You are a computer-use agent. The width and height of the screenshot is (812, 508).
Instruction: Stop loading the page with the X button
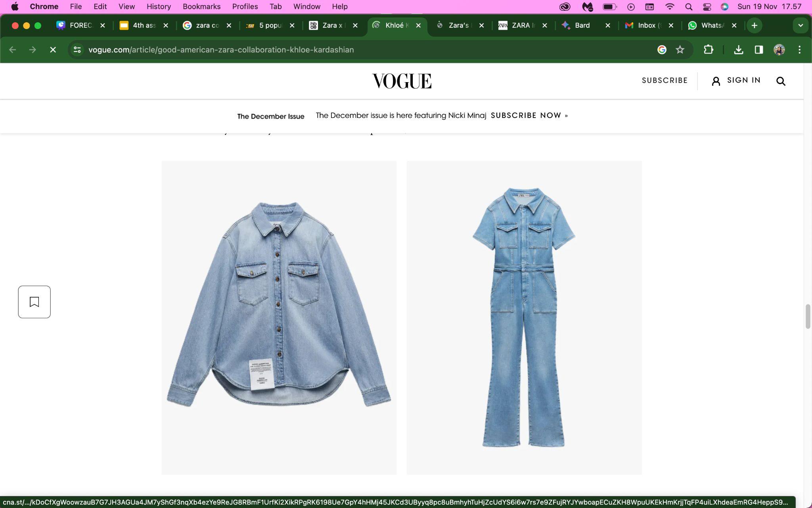pyautogui.click(x=53, y=50)
